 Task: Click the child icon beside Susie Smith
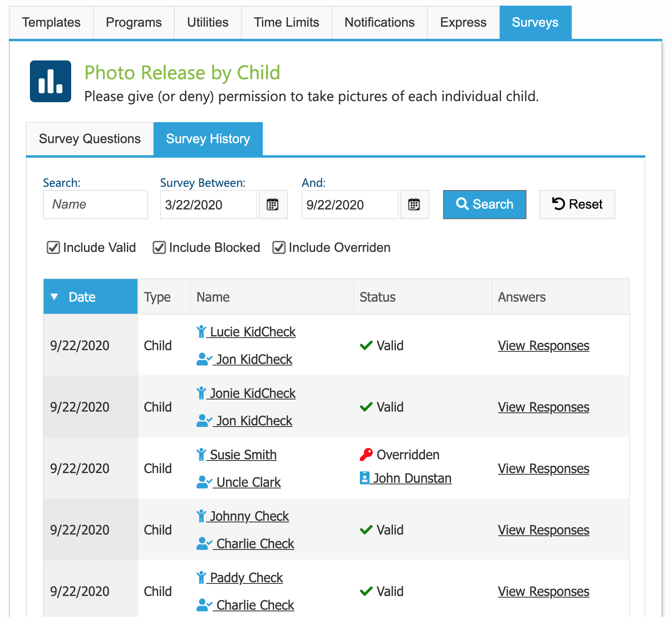(201, 454)
